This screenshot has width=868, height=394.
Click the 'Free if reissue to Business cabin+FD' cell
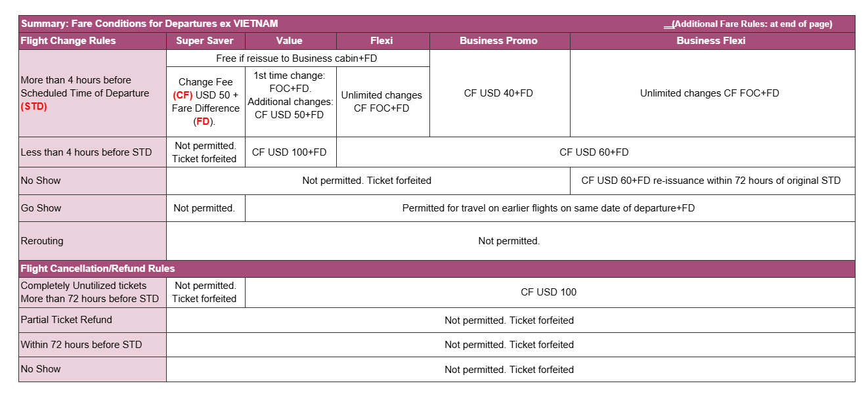coord(297,58)
